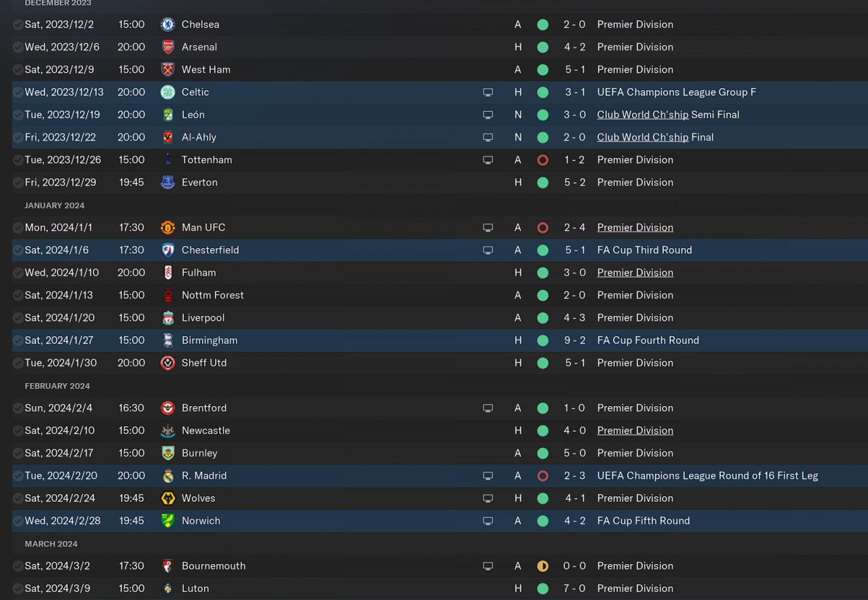Toggle the checkmark beside Luton fixture
The image size is (868, 600).
(x=18, y=588)
